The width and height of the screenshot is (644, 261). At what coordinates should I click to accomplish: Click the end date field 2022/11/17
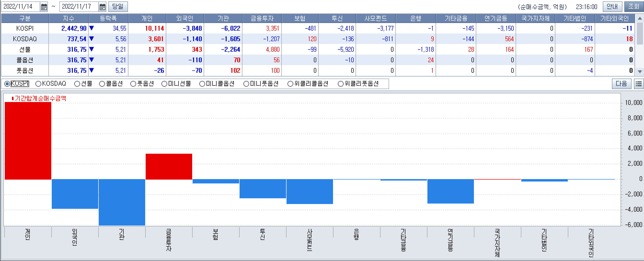[x=79, y=7]
